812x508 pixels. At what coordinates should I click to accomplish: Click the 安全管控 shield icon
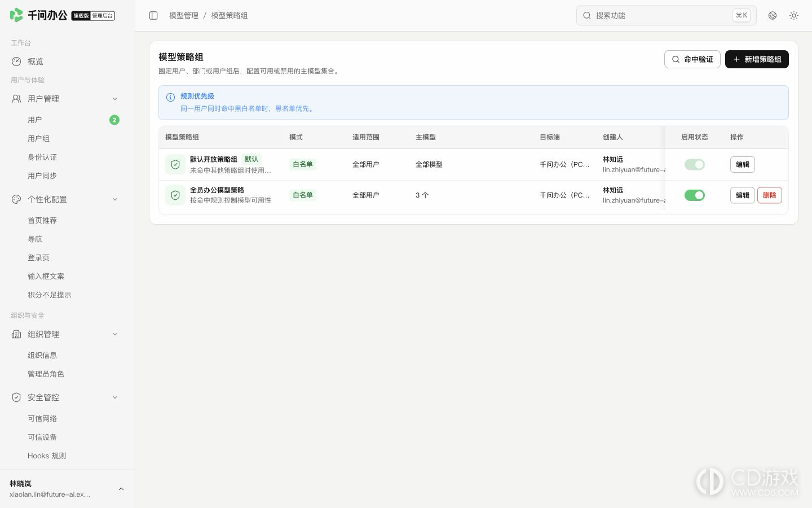[16, 397]
